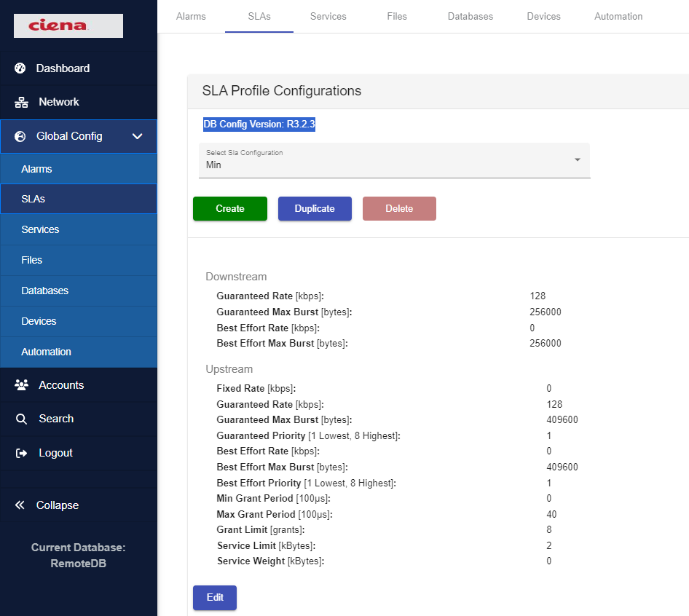The width and height of the screenshot is (689, 616).
Task: Open the Select Sla Configuration dropdown
Action: click(x=394, y=160)
